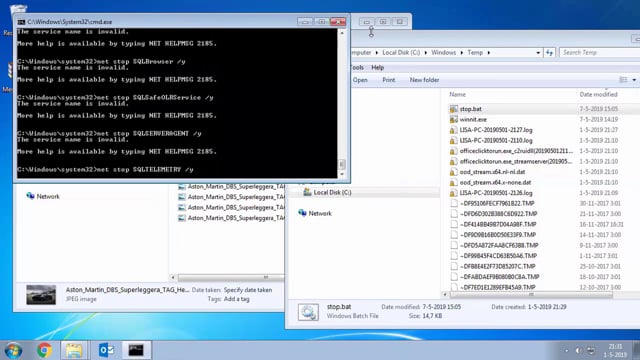Open the File Explorer taskbar icon
The width and height of the screenshot is (640, 360).
click(74, 350)
